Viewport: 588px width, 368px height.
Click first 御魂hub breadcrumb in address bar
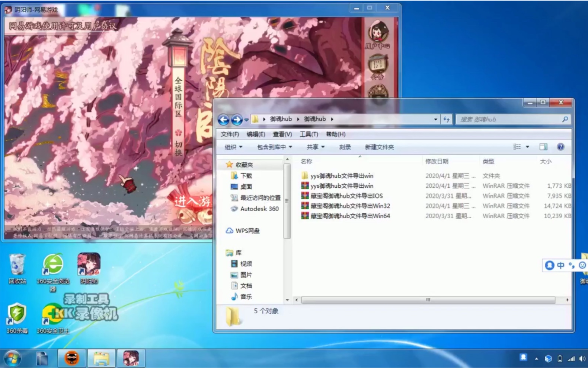tap(281, 119)
